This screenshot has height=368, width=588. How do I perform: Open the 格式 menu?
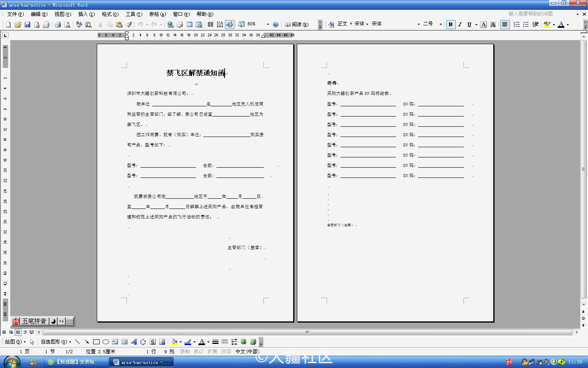(110, 14)
